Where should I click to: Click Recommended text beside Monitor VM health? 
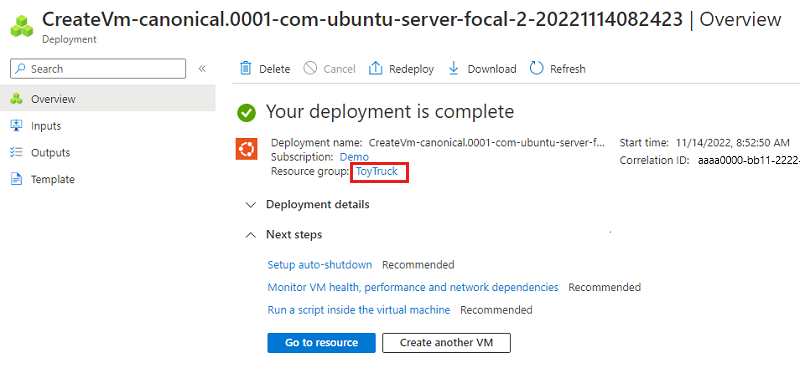(x=605, y=287)
